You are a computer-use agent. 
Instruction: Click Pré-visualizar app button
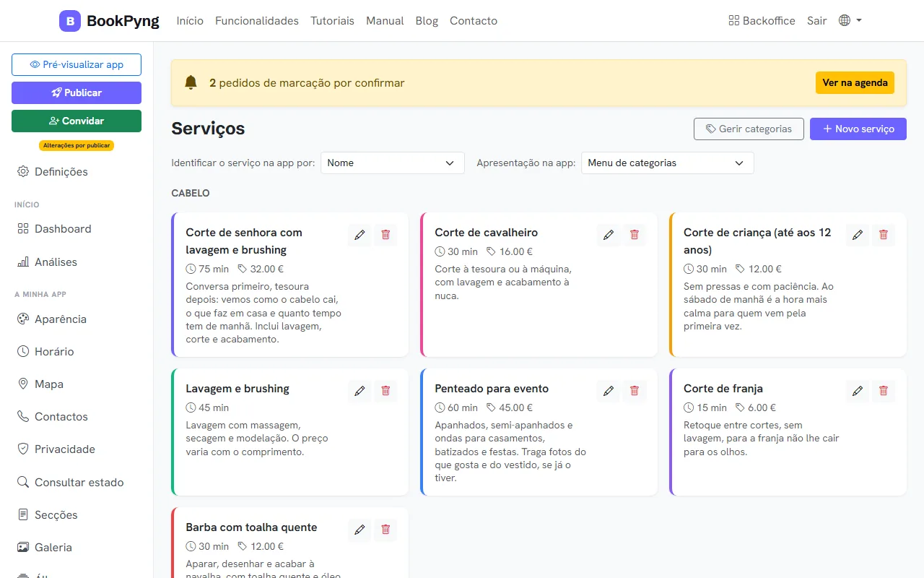coord(77,64)
